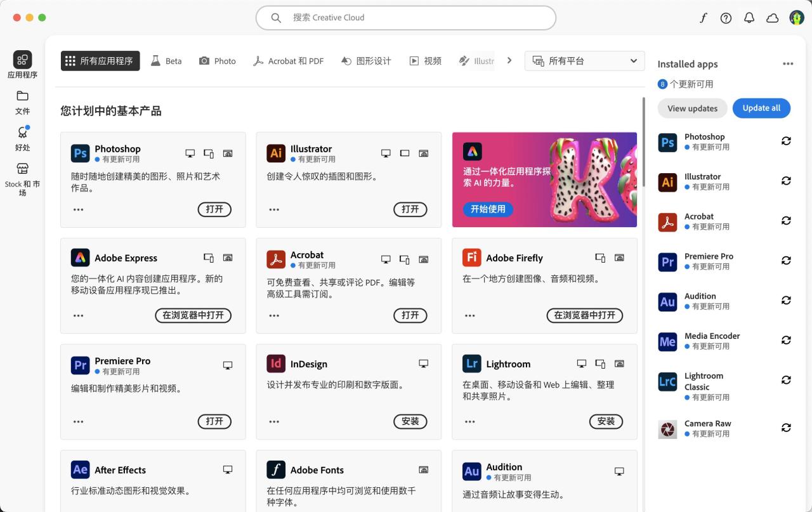Open the notifications bell icon
The height and width of the screenshot is (512, 812).
(749, 18)
